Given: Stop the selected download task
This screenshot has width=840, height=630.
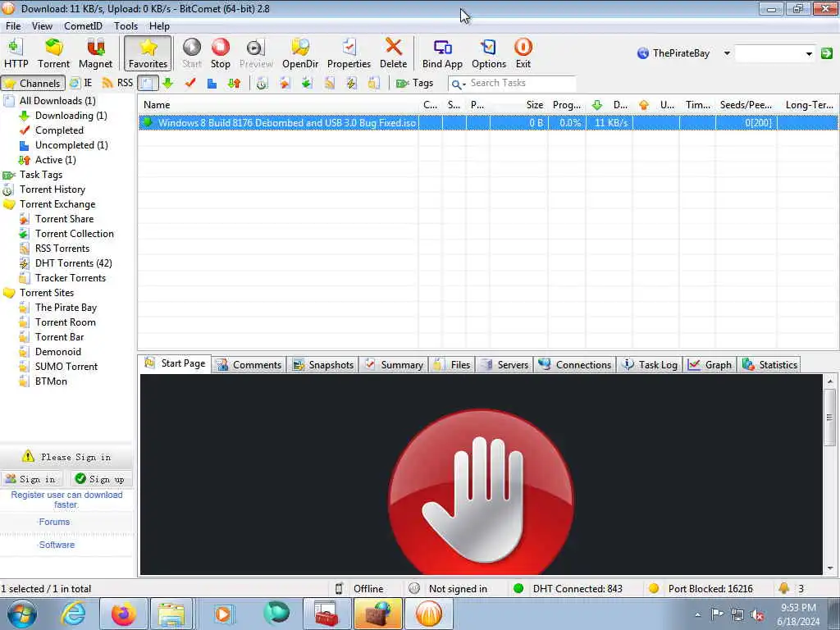Looking at the screenshot, I should (x=220, y=53).
